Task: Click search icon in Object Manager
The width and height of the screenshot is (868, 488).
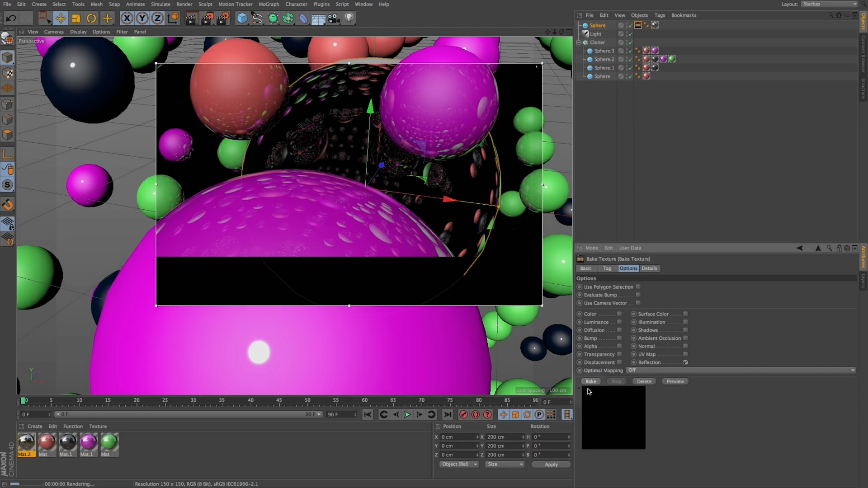Action: [x=830, y=15]
